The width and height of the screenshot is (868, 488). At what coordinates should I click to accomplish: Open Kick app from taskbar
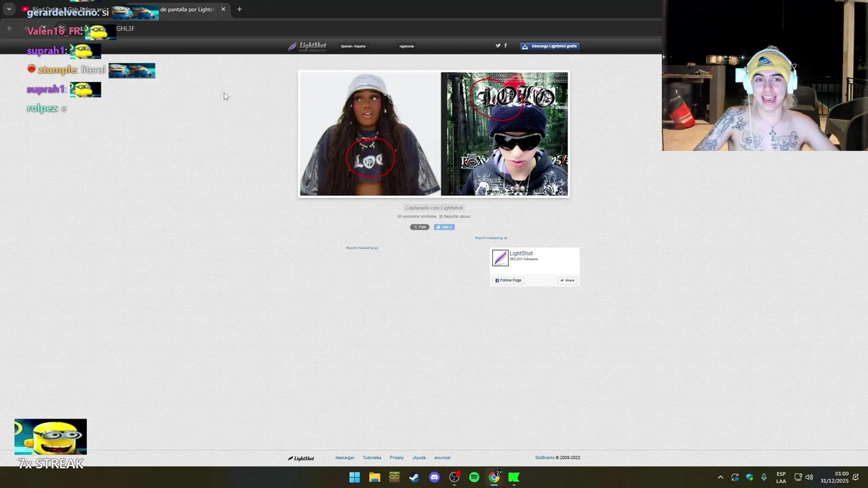(514, 477)
